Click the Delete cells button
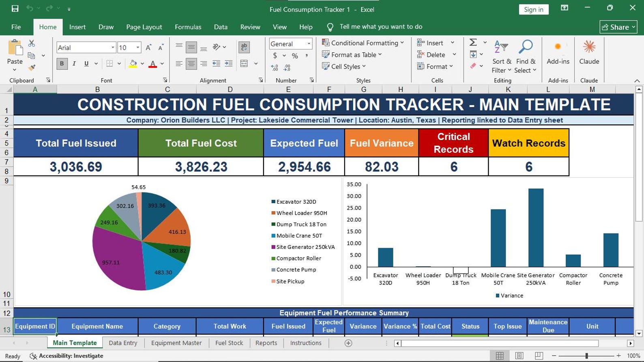 [x=431, y=55]
